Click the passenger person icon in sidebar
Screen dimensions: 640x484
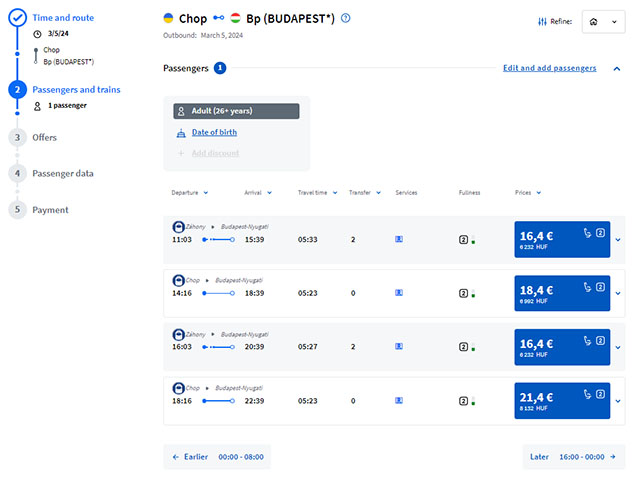37,106
